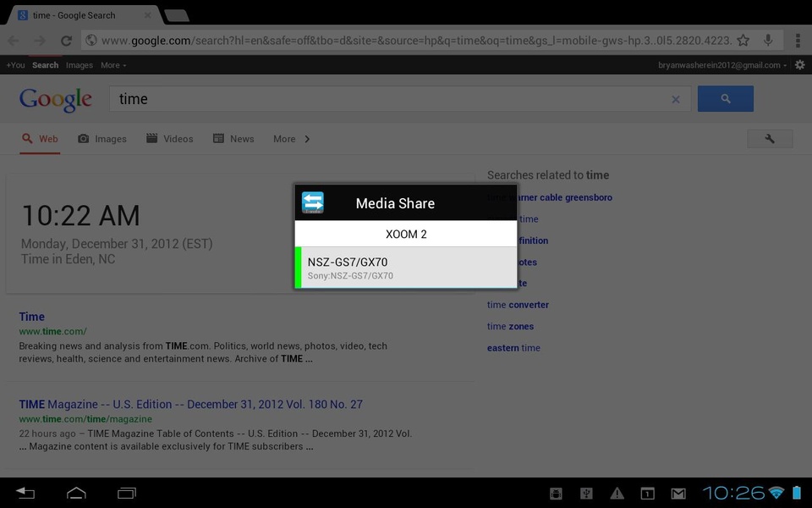
Task: Expand account menu bryanwasherein2012@gmail.com
Action: point(722,65)
